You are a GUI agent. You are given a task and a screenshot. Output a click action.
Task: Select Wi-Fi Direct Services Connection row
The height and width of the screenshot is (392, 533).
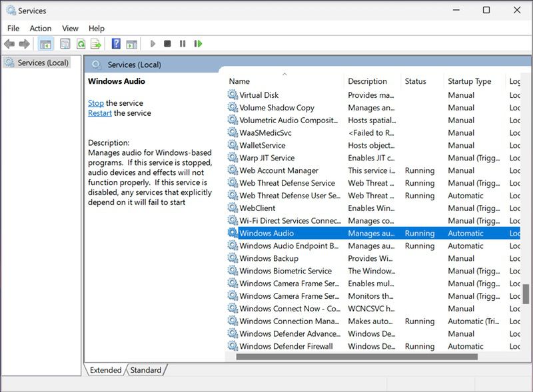coord(373,220)
